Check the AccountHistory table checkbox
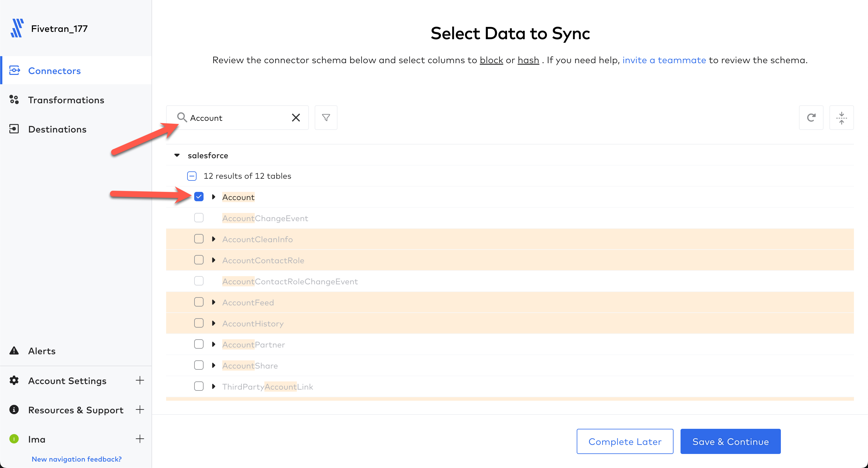The width and height of the screenshot is (868, 468). click(x=199, y=323)
